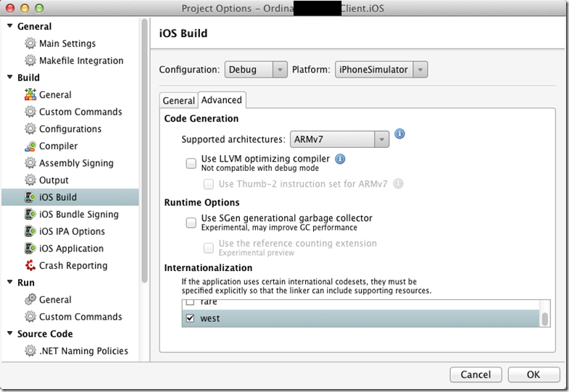The height and width of the screenshot is (392, 569).
Task: Click the iOS IPA Options icon
Action: [30, 232]
